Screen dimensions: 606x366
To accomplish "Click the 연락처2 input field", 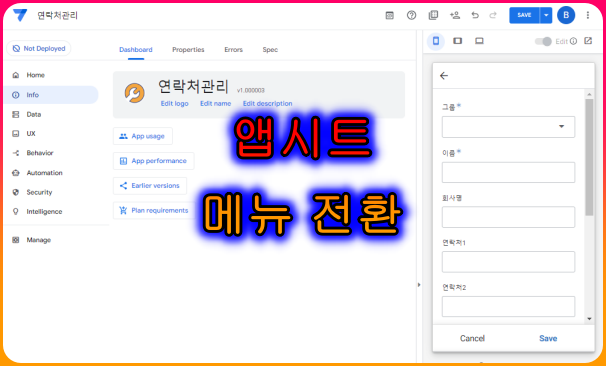I will pos(508,306).
